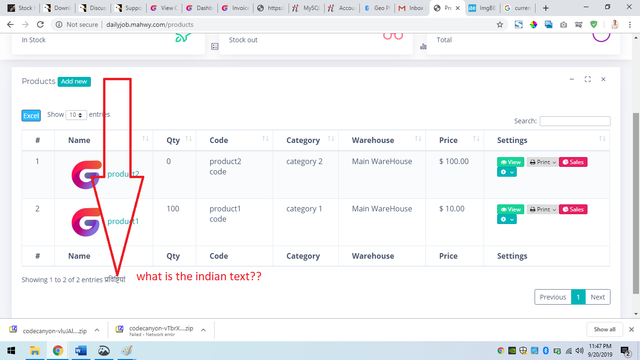Screen dimensions: 640x360
Task: Click the page vertical scrollbar
Action: point(636,203)
